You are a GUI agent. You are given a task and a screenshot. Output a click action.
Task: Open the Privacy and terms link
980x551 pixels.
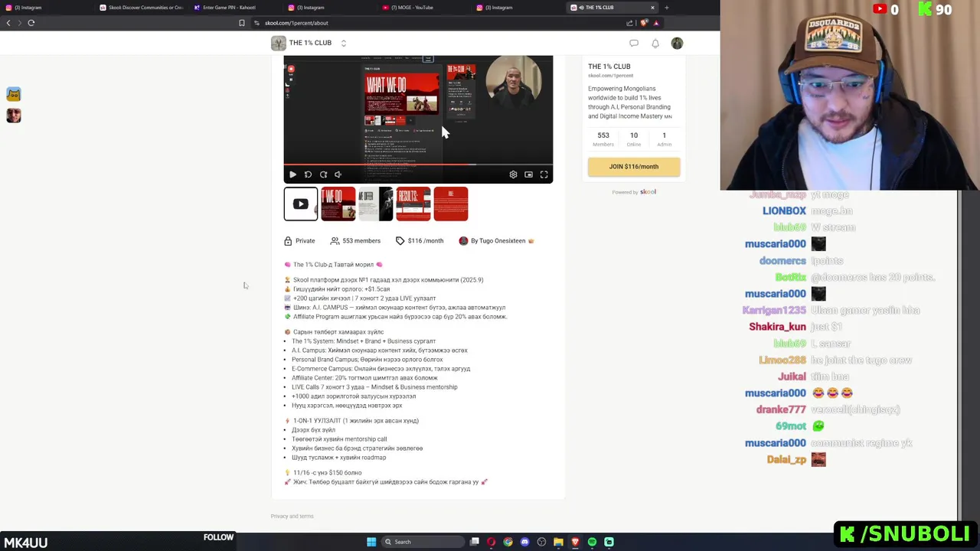(292, 516)
